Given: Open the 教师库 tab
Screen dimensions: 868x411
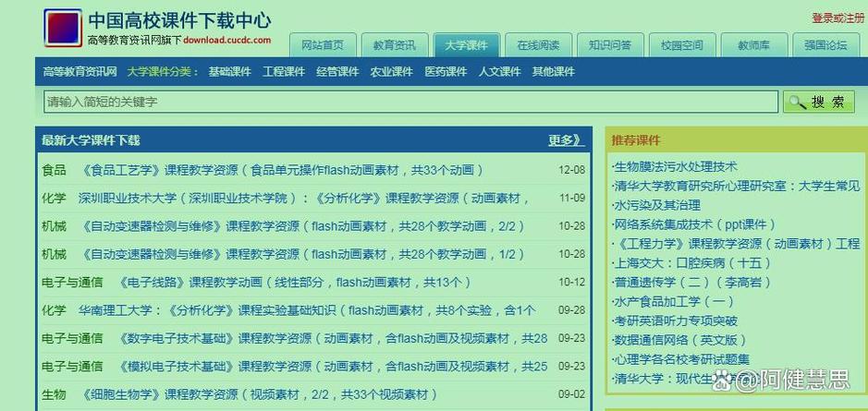Looking at the screenshot, I should 754,45.
